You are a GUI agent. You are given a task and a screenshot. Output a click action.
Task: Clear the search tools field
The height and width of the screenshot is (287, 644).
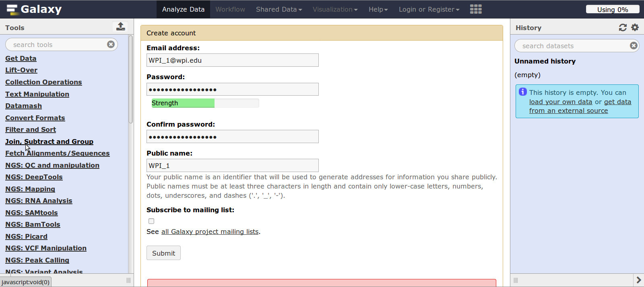pyautogui.click(x=111, y=44)
